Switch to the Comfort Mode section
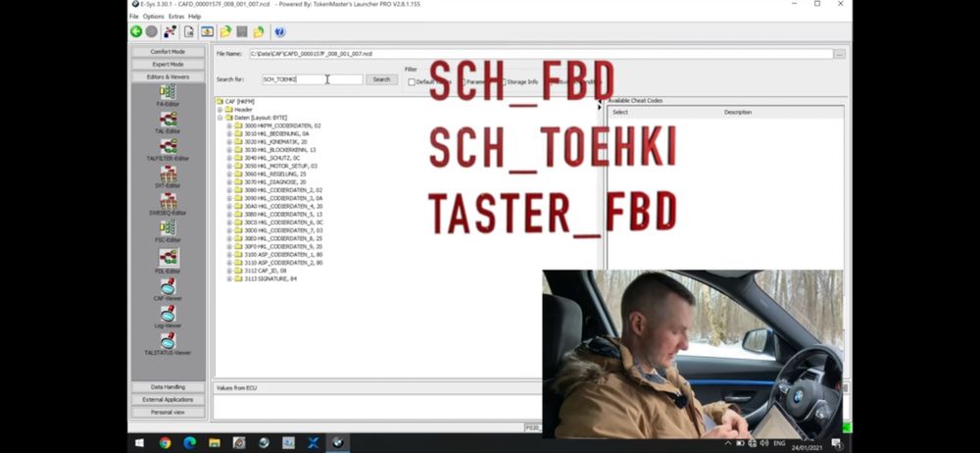The width and height of the screenshot is (980, 453). [168, 52]
